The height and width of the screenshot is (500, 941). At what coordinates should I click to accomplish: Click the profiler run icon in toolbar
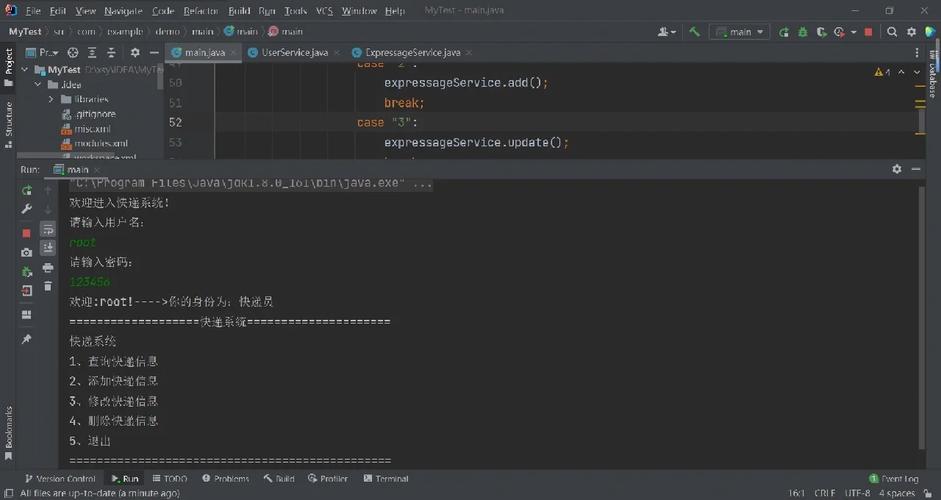click(839, 32)
